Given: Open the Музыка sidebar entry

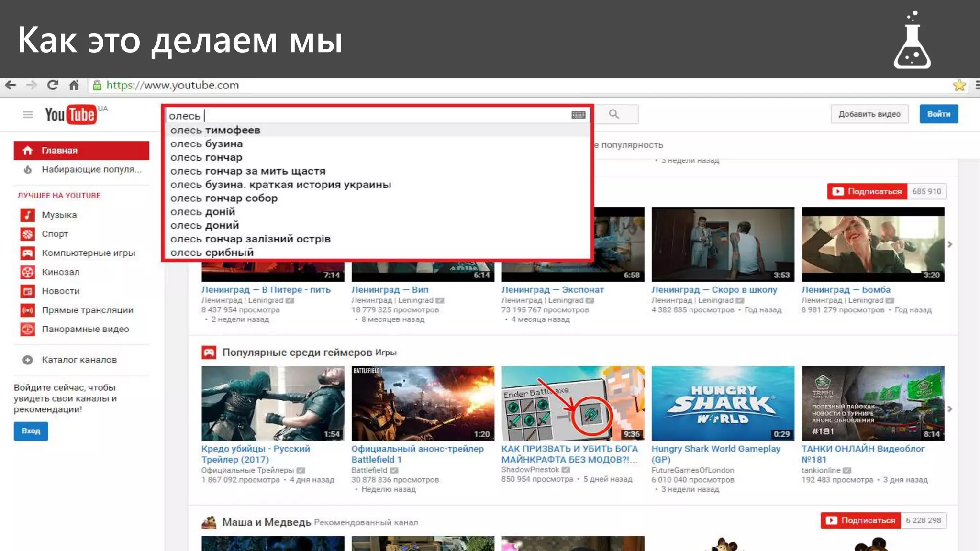Looking at the screenshot, I should [59, 215].
